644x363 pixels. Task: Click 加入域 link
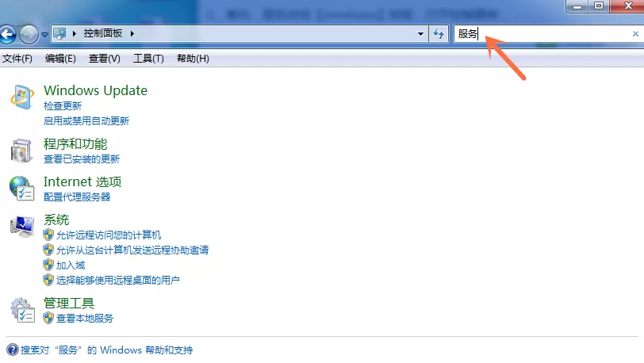point(71,266)
